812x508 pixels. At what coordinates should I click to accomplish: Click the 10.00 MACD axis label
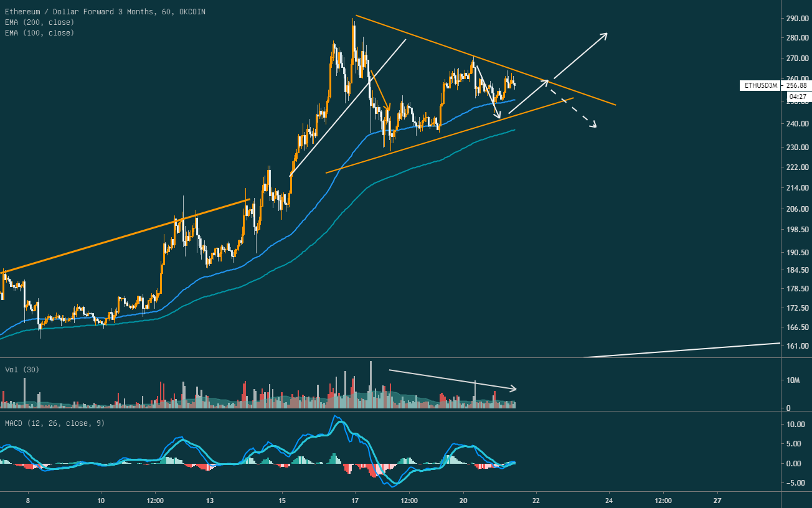tap(796, 425)
